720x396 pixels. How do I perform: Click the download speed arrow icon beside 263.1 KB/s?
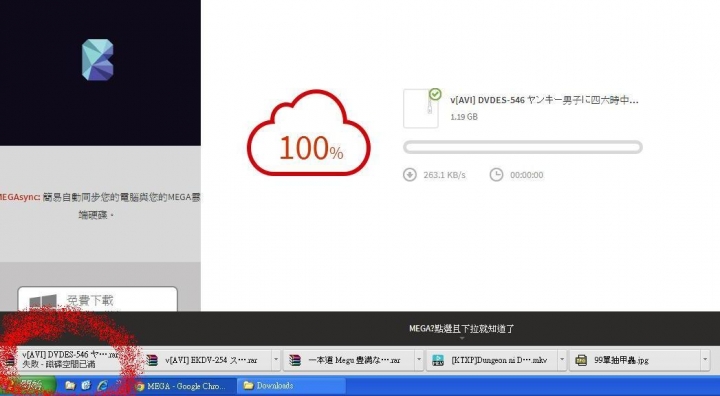[410, 175]
